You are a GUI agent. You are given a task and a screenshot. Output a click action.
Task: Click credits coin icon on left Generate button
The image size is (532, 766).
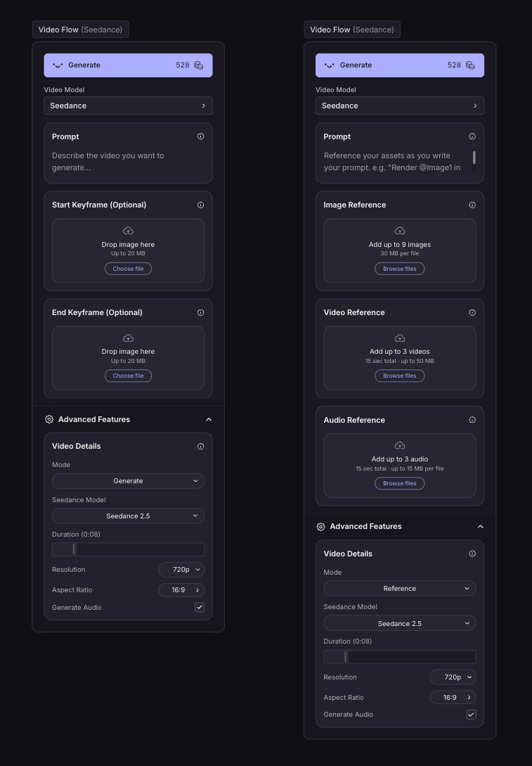coord(199,65)
